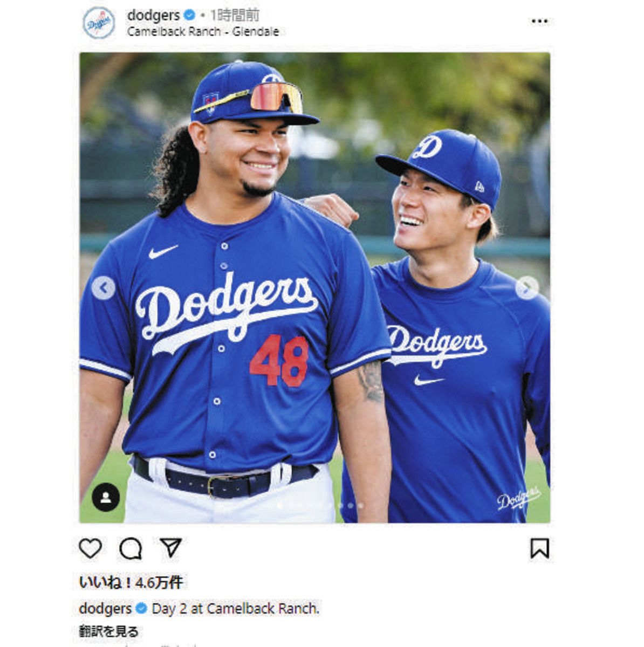Screen dimensions: 644x647
Task: Click verified badge beside header username
Action: (x=189, y=16)
